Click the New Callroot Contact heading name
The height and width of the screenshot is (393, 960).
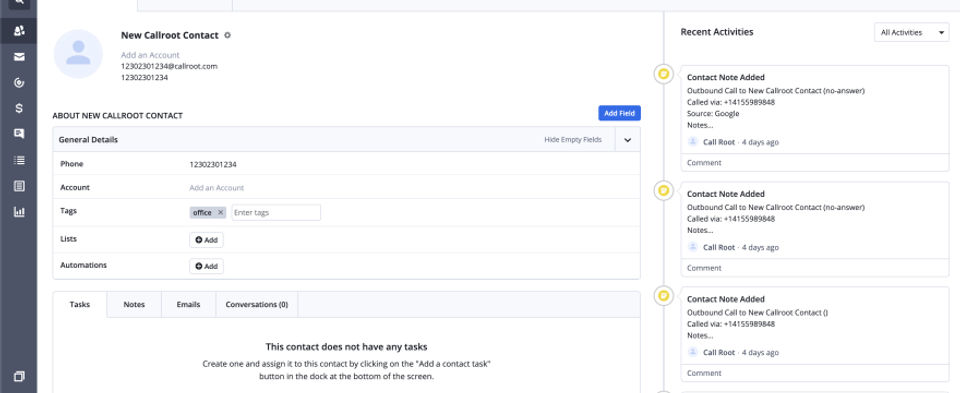click(170, 36)
